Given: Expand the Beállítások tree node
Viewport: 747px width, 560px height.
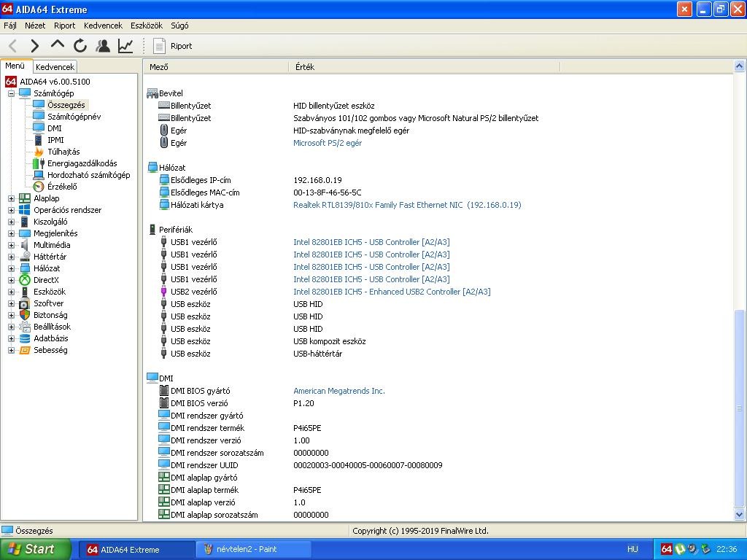Looking at the screenshot, I should pos(11,327).
